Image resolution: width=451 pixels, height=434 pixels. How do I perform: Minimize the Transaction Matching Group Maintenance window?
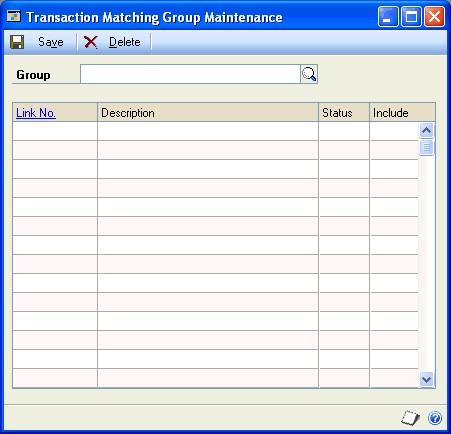(x=388, y=17)
